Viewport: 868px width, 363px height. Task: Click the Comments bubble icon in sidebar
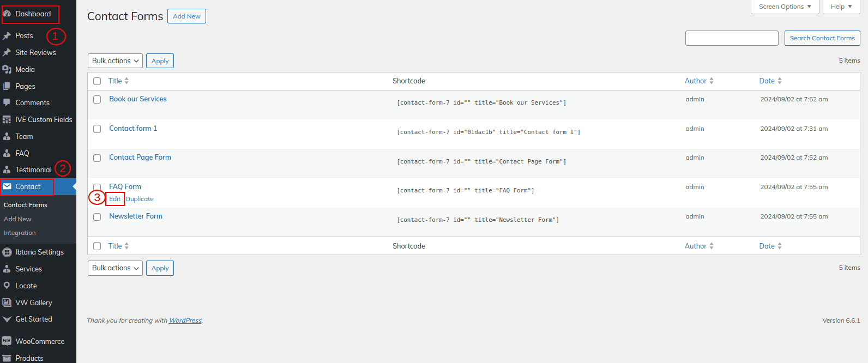coord(7,102)
